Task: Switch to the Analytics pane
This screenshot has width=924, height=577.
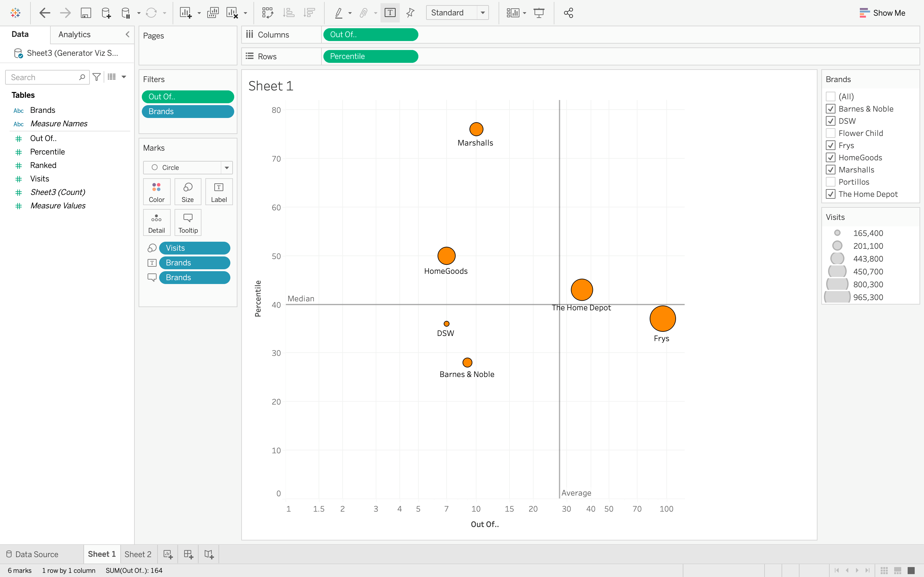Action: [74, 34]
